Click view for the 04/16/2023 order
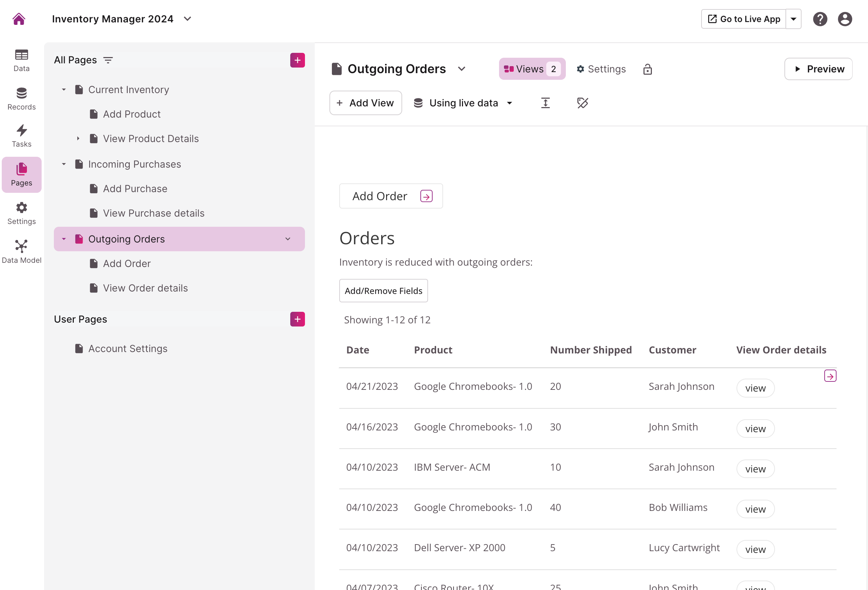868x590 pixels. (755, 429)
